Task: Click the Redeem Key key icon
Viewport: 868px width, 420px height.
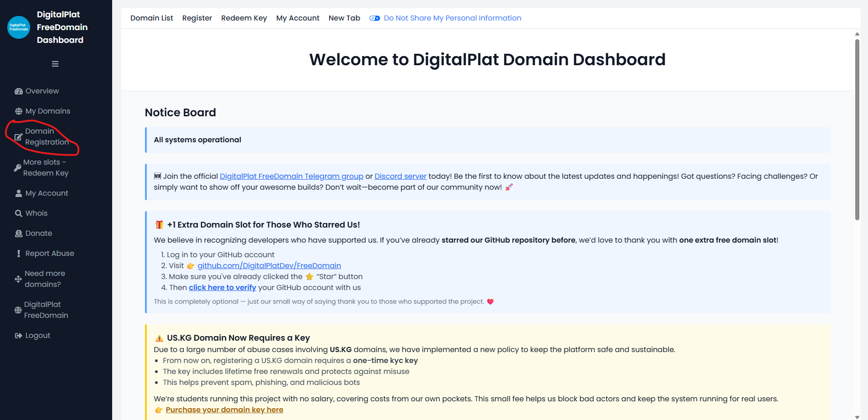Action: [17, 168]
